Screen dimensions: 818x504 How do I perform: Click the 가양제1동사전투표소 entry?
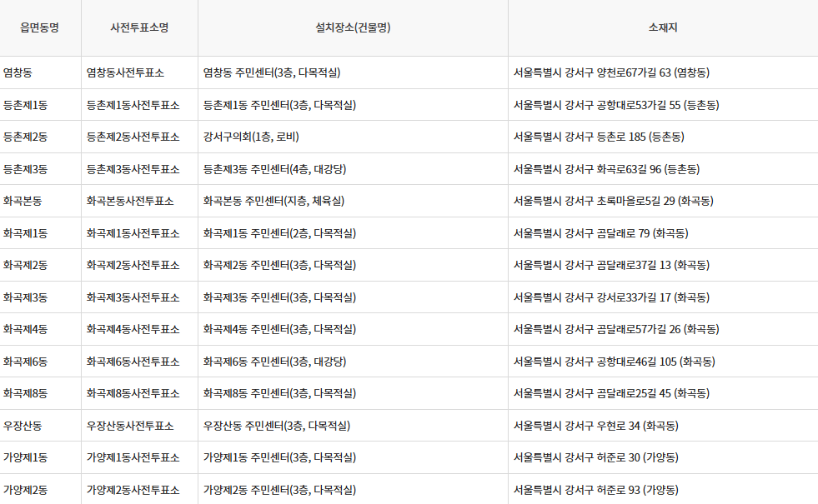click(136, 457)
